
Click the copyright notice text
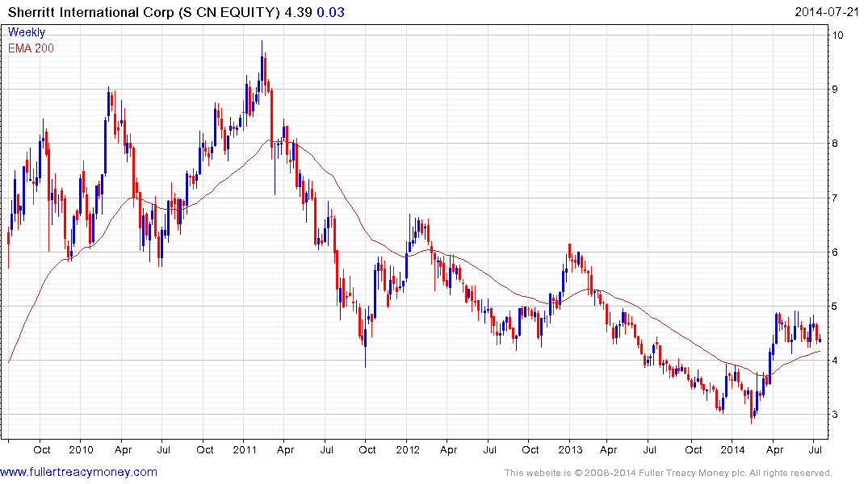[669, 473]
